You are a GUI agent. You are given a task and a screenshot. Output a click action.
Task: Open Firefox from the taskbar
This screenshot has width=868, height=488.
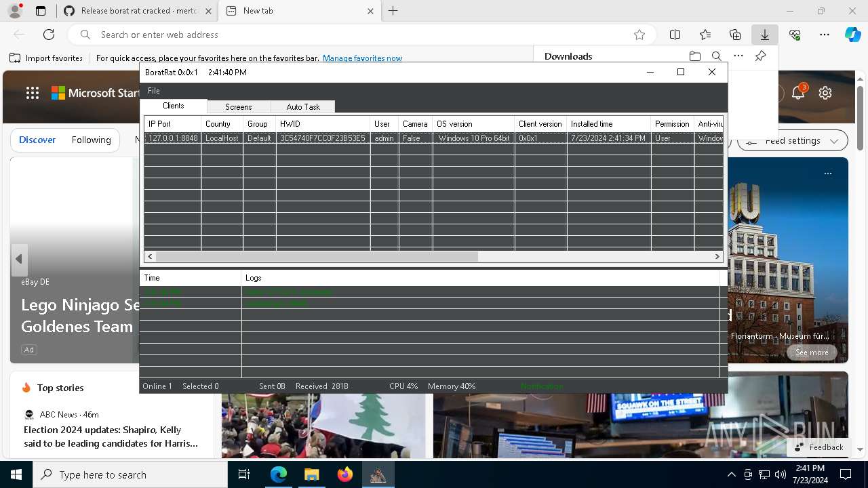345,474
